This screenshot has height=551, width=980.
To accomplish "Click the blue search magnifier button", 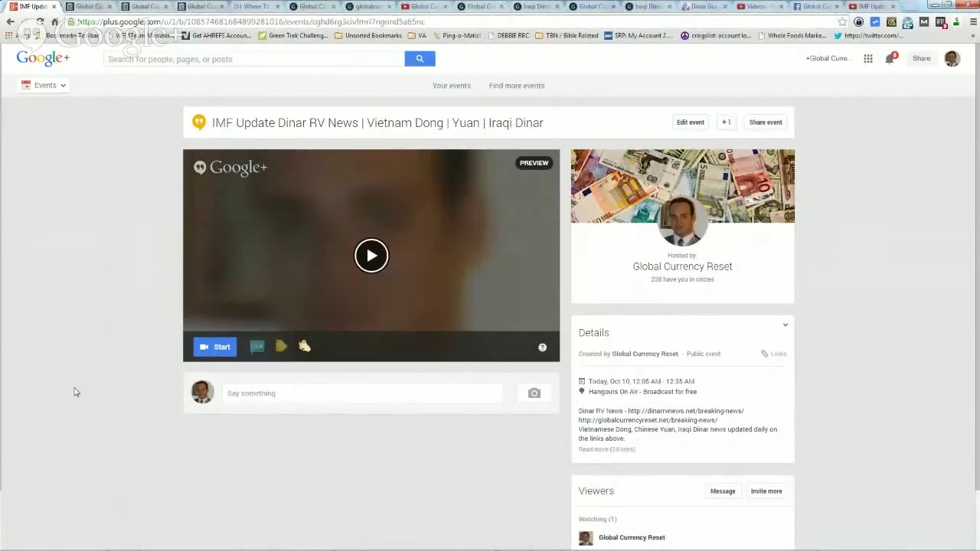I will click(x=420, y=59).
